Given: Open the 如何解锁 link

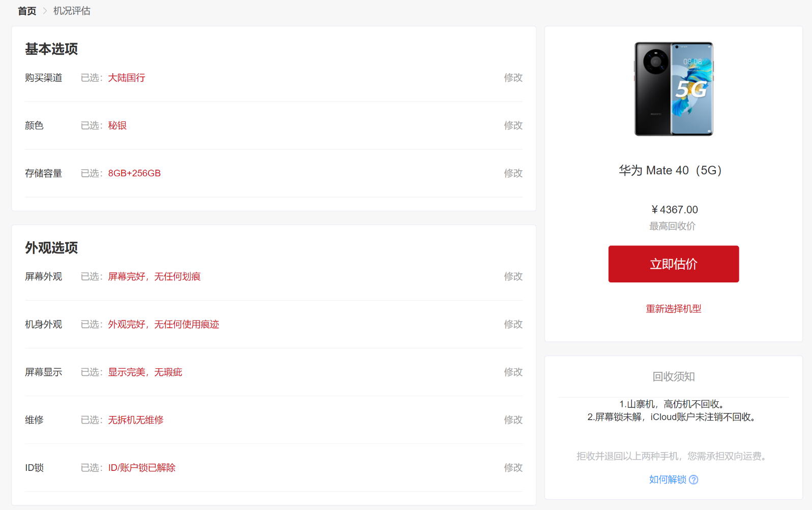Looking at the screenshot, I should click(x=668, y=480).
